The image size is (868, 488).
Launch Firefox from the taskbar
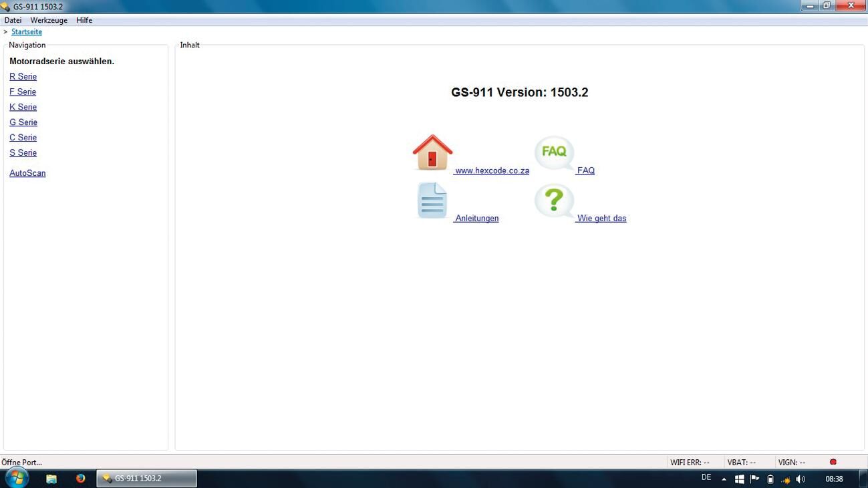pos(80,479)
